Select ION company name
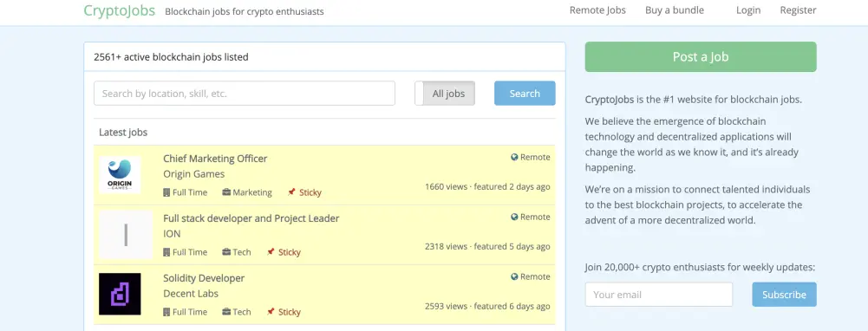 172,234
